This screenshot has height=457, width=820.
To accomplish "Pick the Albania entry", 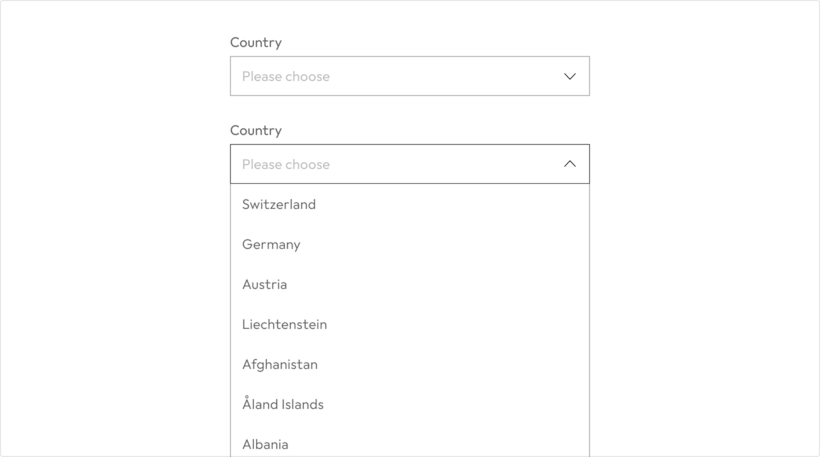I will [x=266, y=444].
